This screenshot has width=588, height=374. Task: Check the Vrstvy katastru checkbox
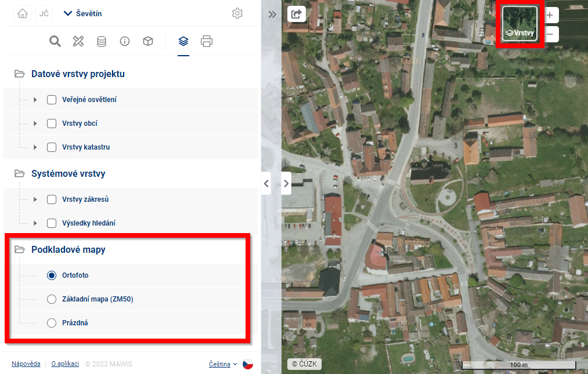click(x=52, y=147)
